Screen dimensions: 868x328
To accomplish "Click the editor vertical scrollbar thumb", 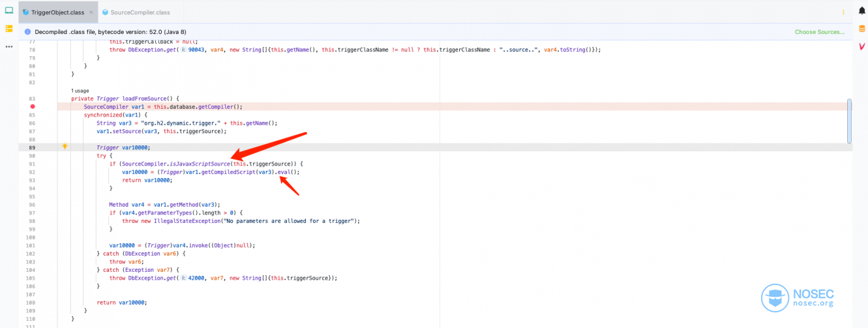I will pyautogui.click(x=849, y=121).
